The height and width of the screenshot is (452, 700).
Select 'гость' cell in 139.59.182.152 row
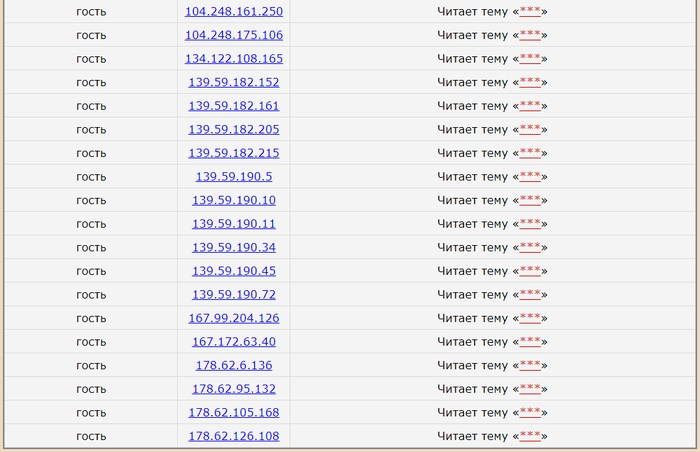[91, 83]
